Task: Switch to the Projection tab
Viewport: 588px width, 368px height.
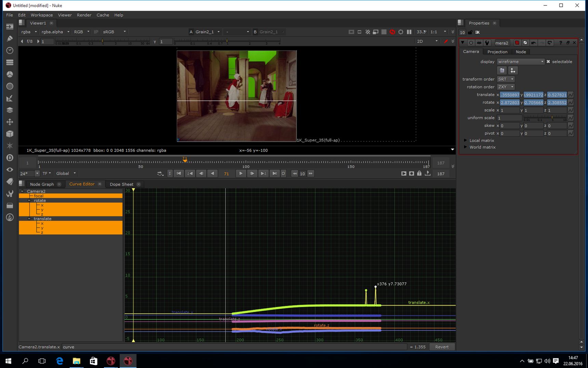Action: (x=497, y=52)
